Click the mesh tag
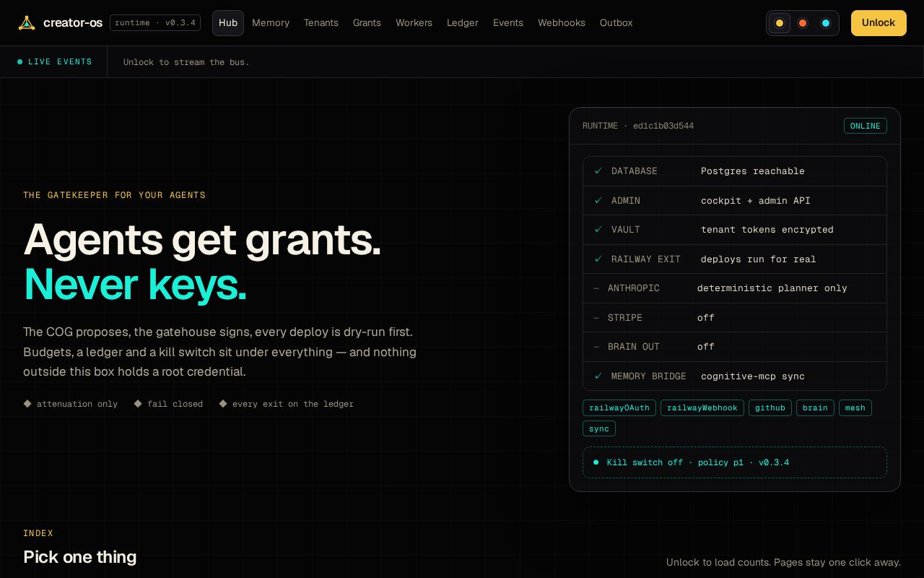This screenshot has width=924, height=578. 855,408
